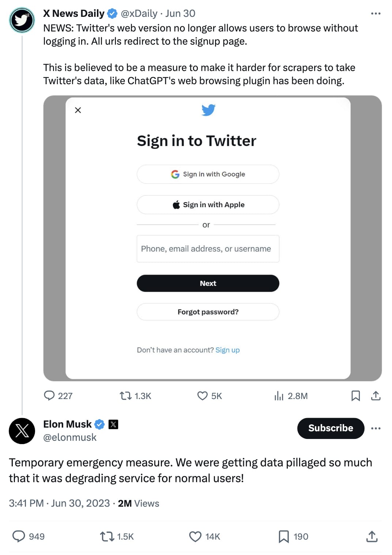Open Elon Musk's profile avatar
The image size is (392, 555).
[22, 431]
